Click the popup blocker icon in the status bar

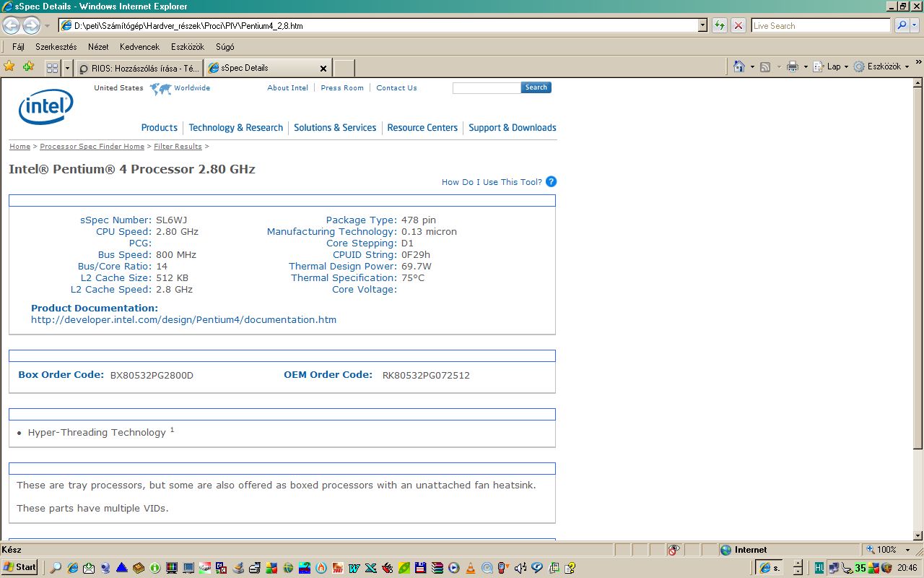674,550
